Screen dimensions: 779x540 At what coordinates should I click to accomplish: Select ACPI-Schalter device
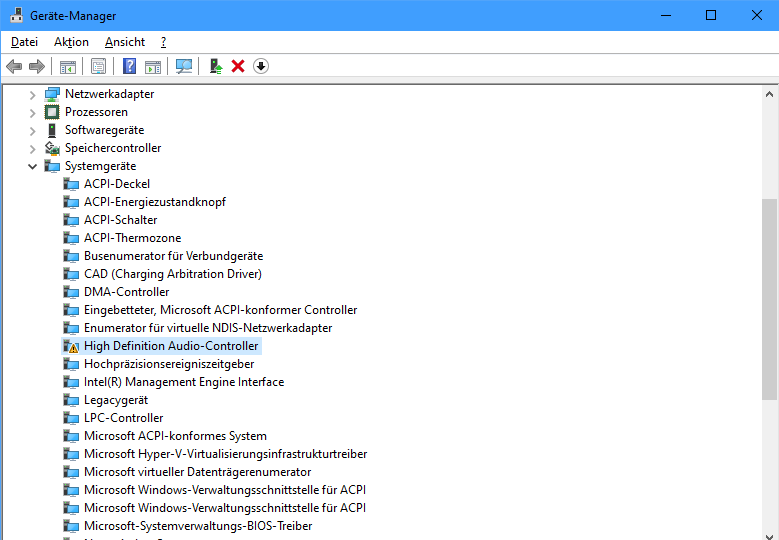pos(120,220)
